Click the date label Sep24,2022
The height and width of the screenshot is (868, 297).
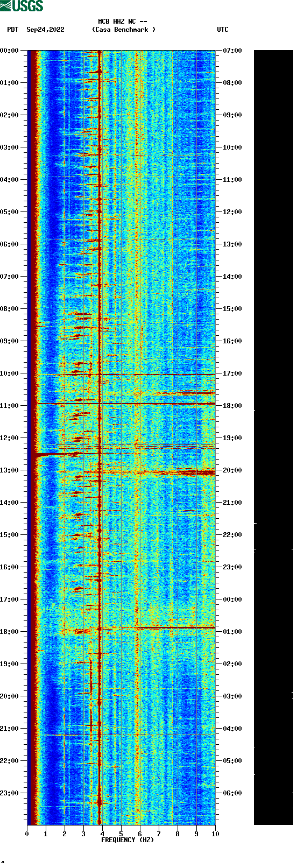pyautogui.click(x=45, y=30)
